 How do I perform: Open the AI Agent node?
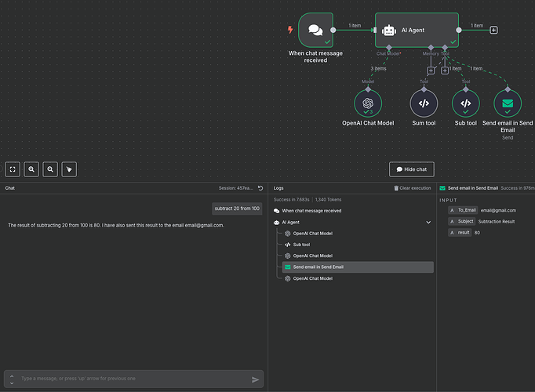click(417, 30)
